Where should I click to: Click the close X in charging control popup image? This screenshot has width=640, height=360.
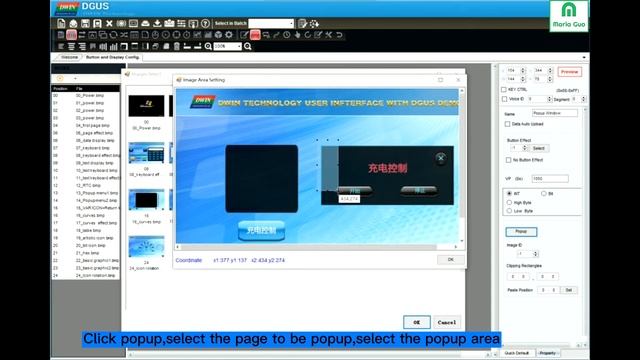tap(441, 158)
